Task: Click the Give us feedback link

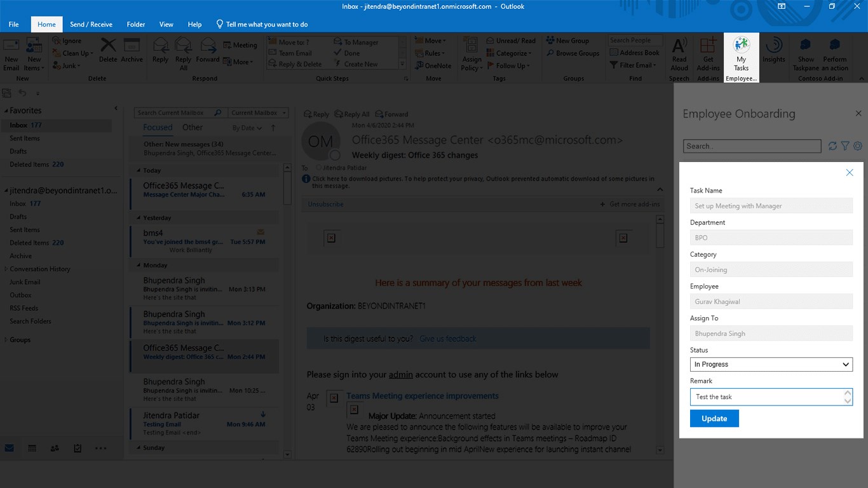Action: point(447,339)
